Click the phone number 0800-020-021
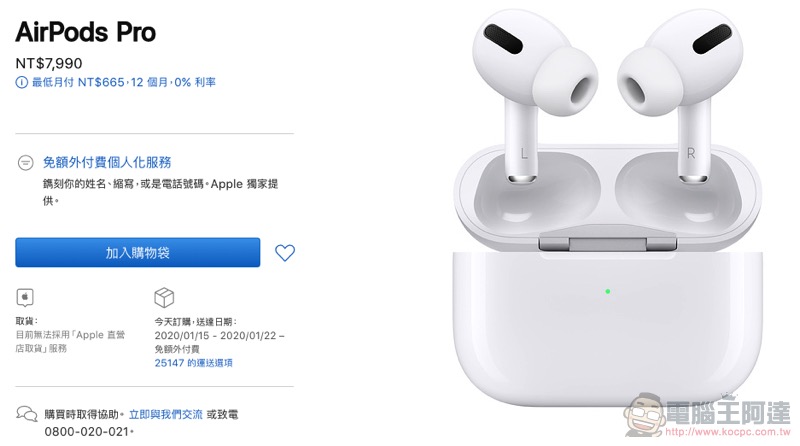The height and width of the screenshot is (446, 800). point(87,432)
